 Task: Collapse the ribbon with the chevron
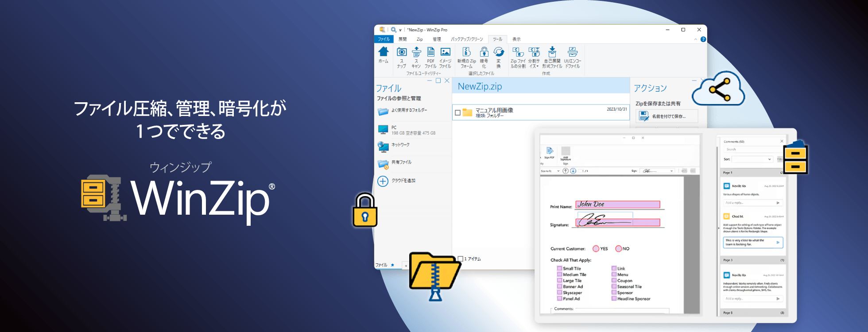click(696, 39)
